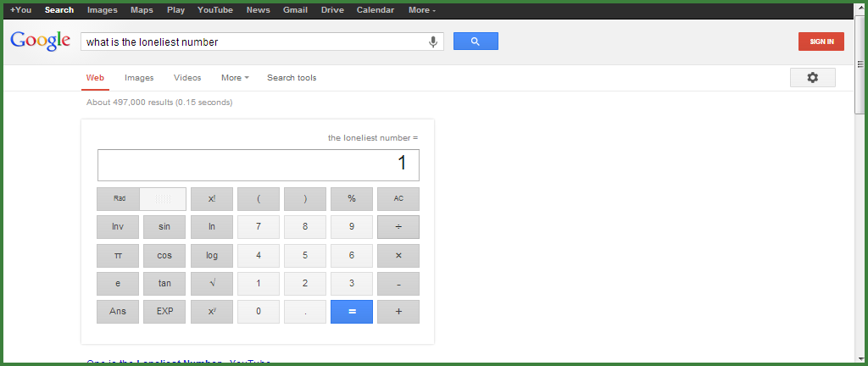This screenshot has height=366, width=868.
Task: Click the page vertical scrollbar thumb
Action: pos(860,64)
